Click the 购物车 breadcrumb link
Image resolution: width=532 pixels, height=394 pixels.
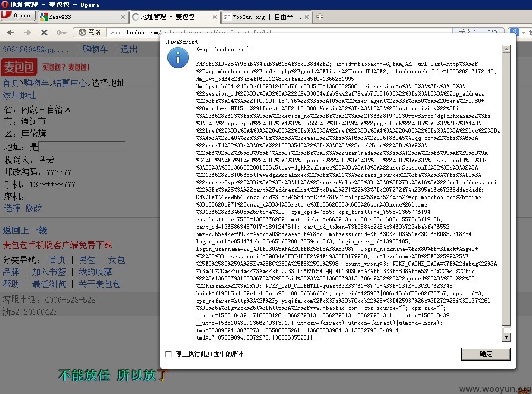pyautogui.click(x=36, y=83)
